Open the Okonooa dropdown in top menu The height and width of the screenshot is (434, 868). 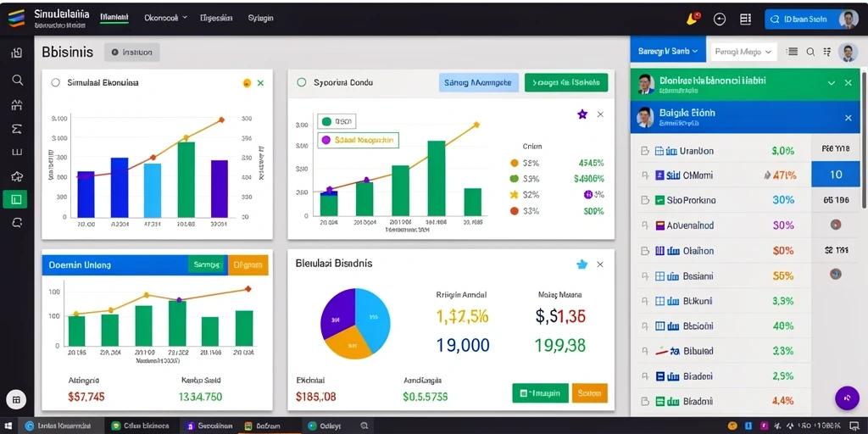pos(166,18)
